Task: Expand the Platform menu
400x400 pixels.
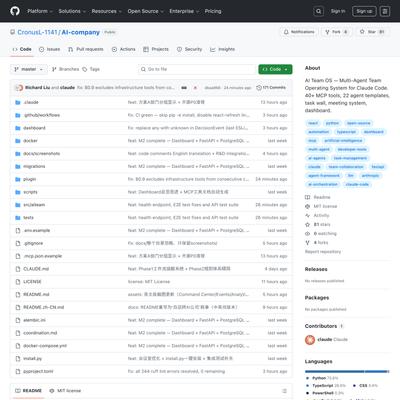Action: [x=40, y=11]
